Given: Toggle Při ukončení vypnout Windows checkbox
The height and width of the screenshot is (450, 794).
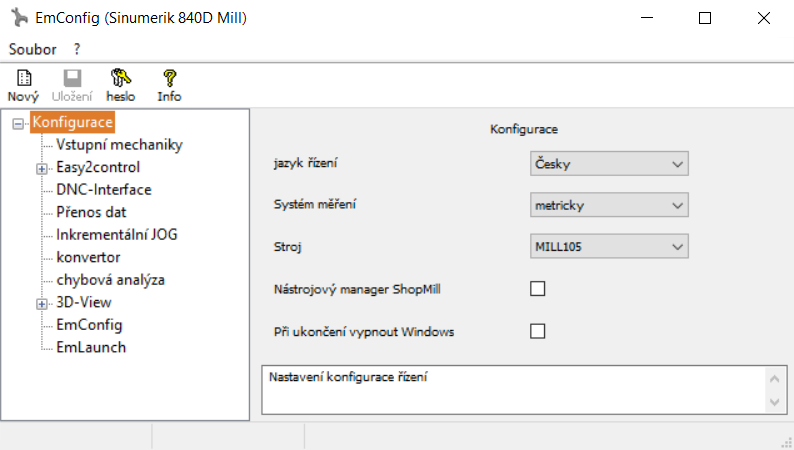Looking at the screenshot, I should (537, 332).
